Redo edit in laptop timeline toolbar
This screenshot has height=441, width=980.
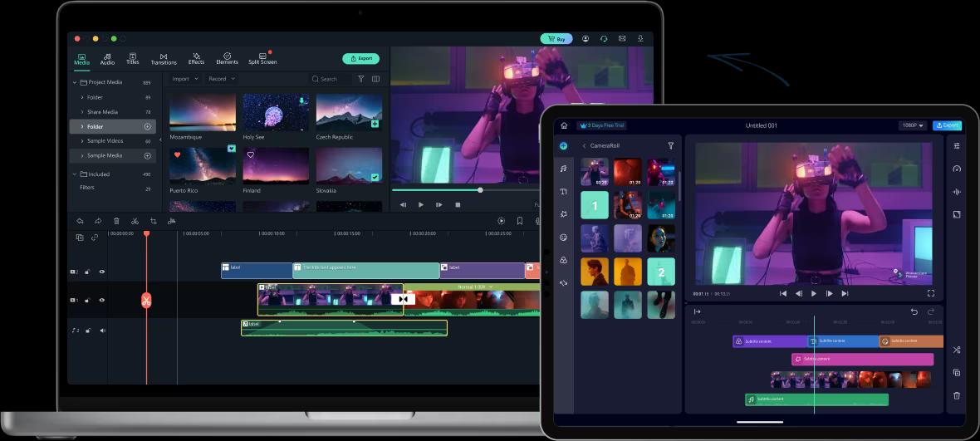pos(98,221)
